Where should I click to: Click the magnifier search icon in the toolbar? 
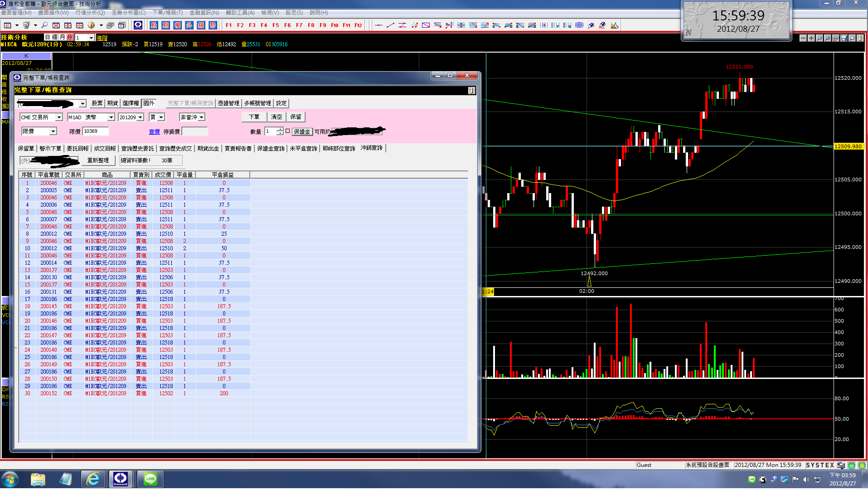[x=44, y=25]
